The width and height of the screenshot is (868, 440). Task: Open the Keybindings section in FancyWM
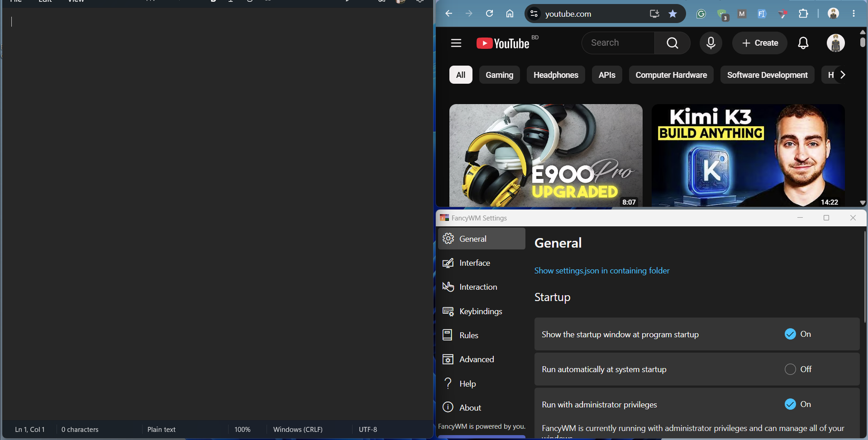tap(482, 312)
